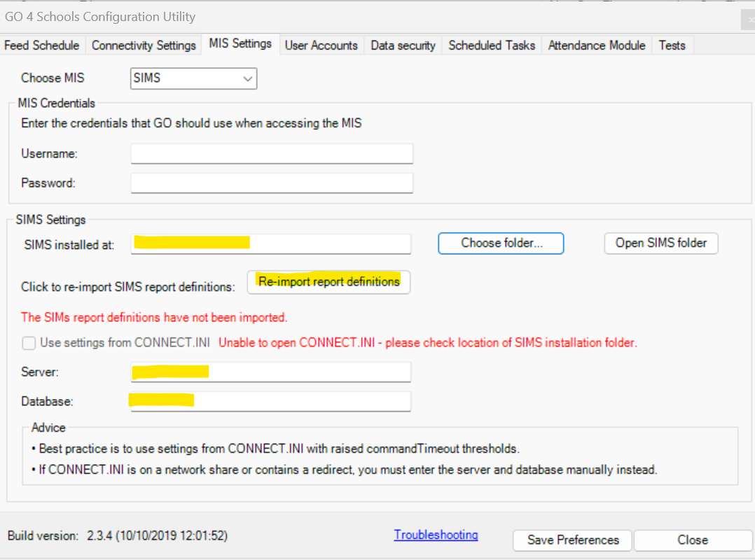Image resolution: width=755 pixels, height=560 pixels.
Task: Click the 'network share' advice line
Action: click(x=345, y=470)
